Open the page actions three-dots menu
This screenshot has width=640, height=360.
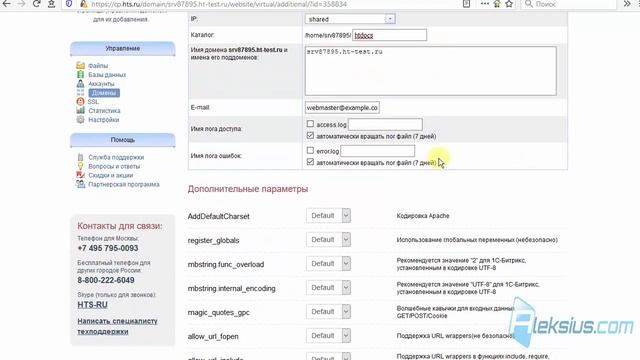tap(484, 4)
